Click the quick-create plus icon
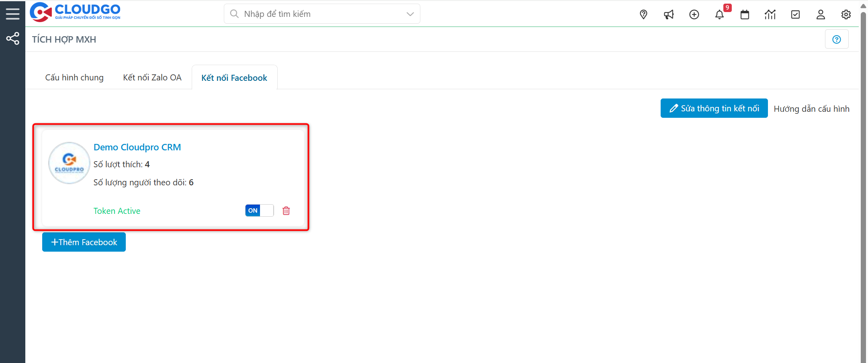 [694, 14]
